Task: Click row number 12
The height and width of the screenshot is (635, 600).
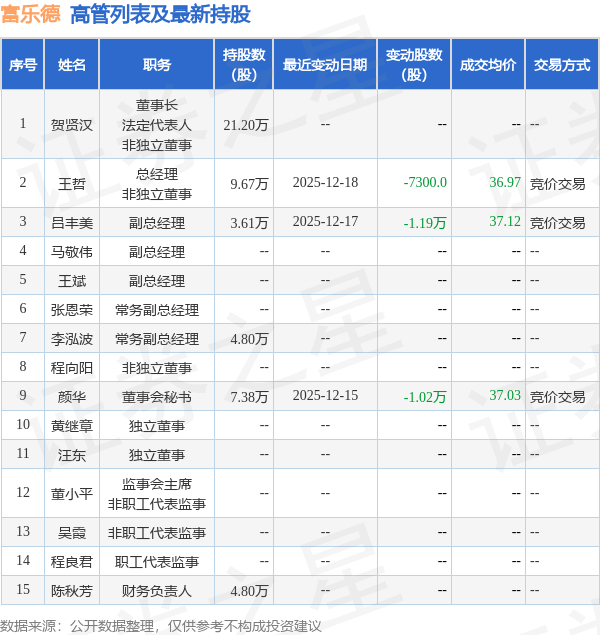Action: pyautogui.click(x=23, y=492)
